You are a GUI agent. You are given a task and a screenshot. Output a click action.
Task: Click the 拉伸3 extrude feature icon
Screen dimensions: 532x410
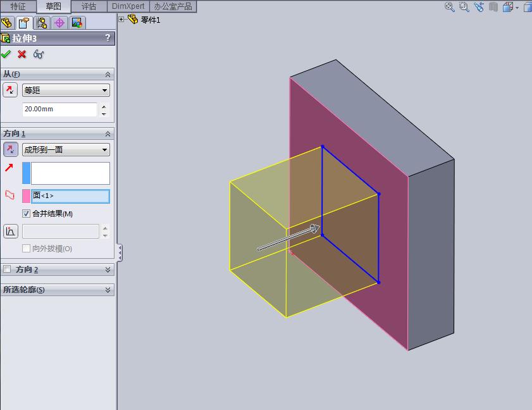point(6,38)
